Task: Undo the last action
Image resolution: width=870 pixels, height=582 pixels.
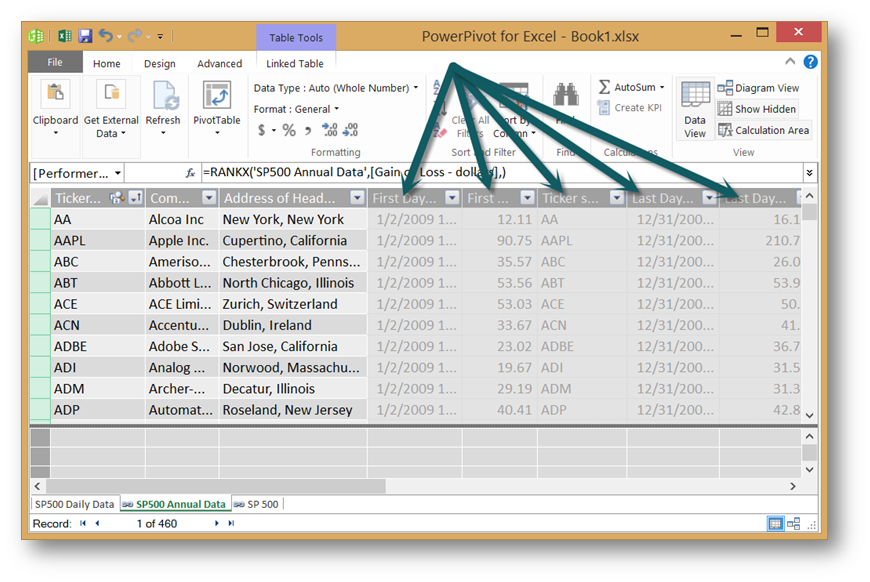Action: (105, 36)
